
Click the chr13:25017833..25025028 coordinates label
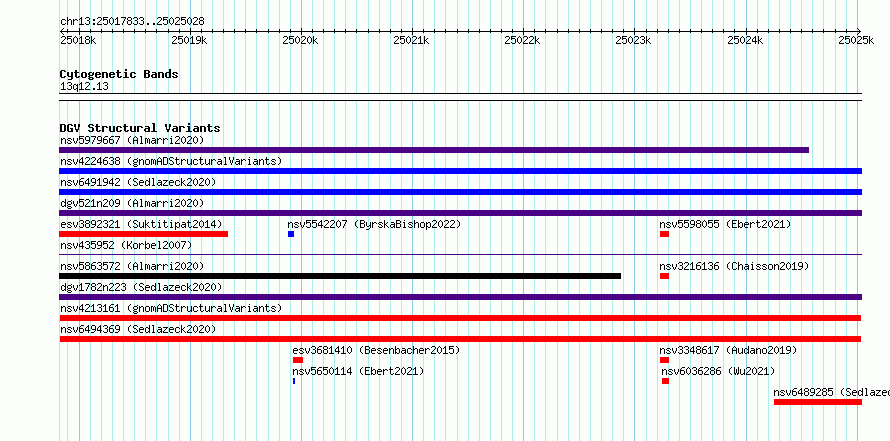pyautogui.click(x=132, y=22)
